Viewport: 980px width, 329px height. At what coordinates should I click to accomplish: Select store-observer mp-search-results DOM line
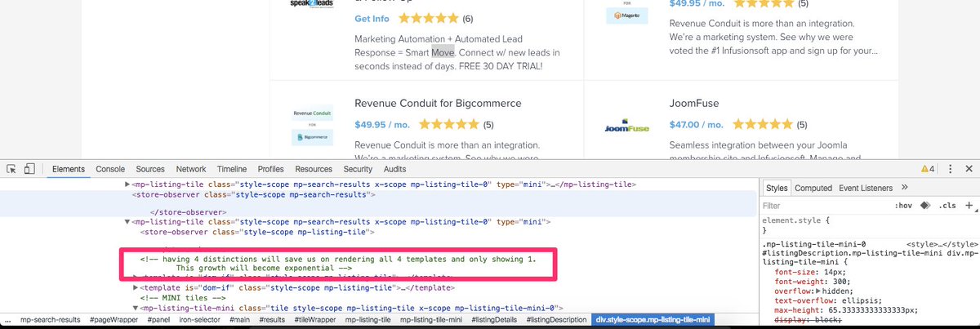pos(254,194)
